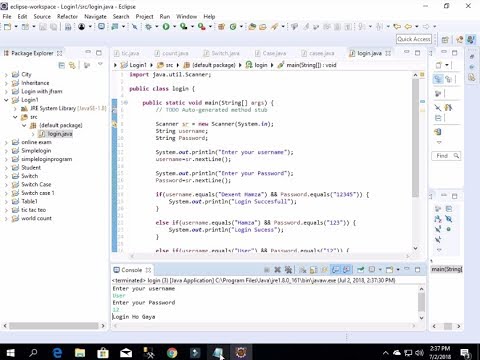Click the Package Explorer horizontal scrollbar thumb
Screen dimensions: 480x360
54,326
